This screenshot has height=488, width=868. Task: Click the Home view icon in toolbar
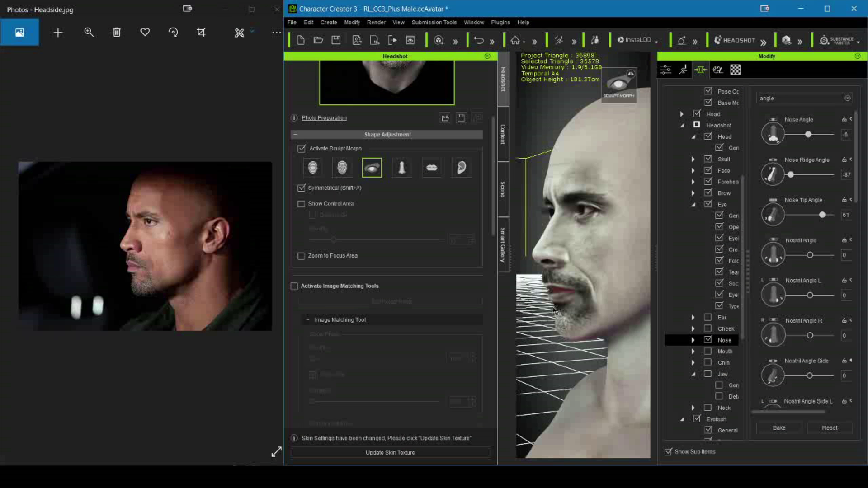515,40
